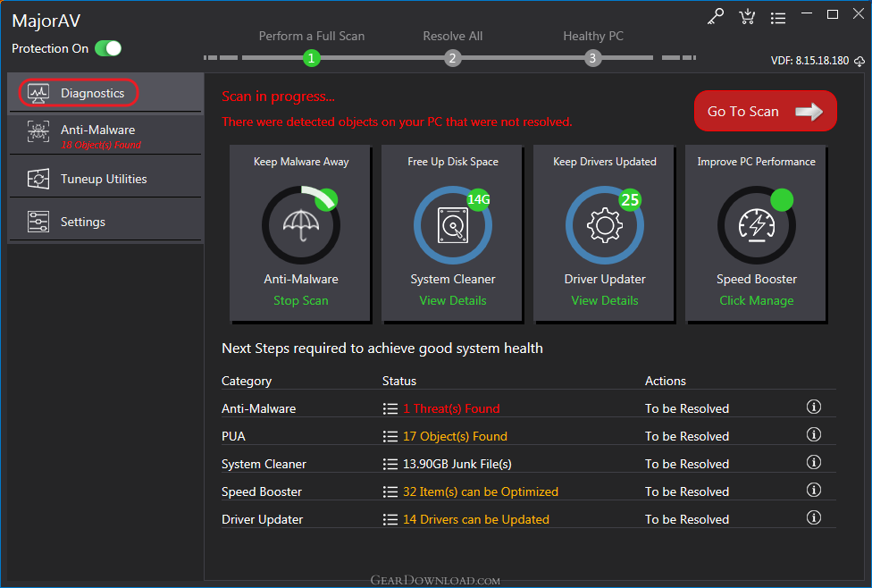Click step 3 Healthy PC marker

tap(593, 58)
